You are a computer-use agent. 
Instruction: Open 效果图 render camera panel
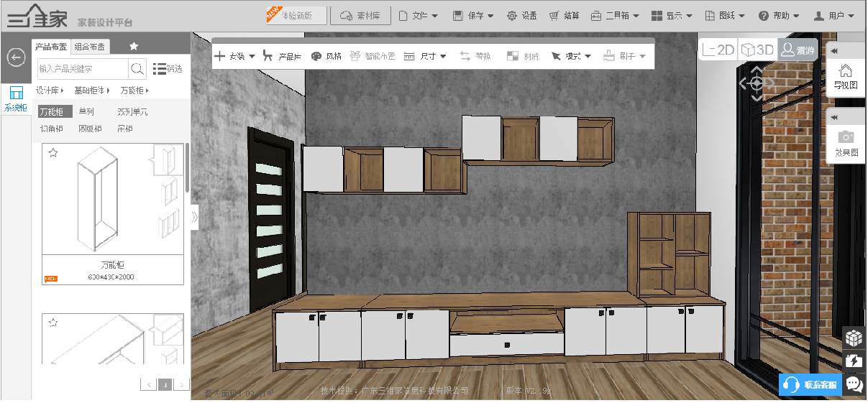click(846, 144)
